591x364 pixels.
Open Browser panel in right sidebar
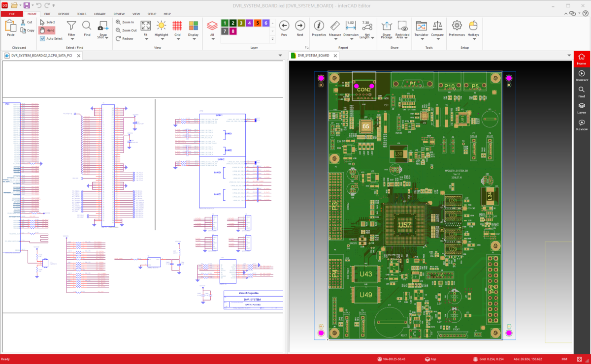click(x=582, y=76)
